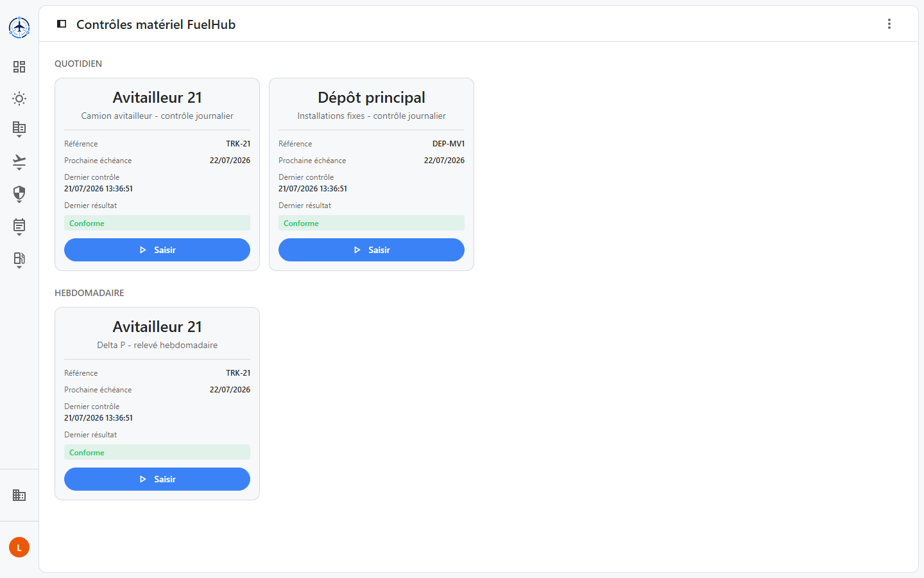Expand the building list sidebar menu
Screen dimensions: 924x578
point(19,129)
